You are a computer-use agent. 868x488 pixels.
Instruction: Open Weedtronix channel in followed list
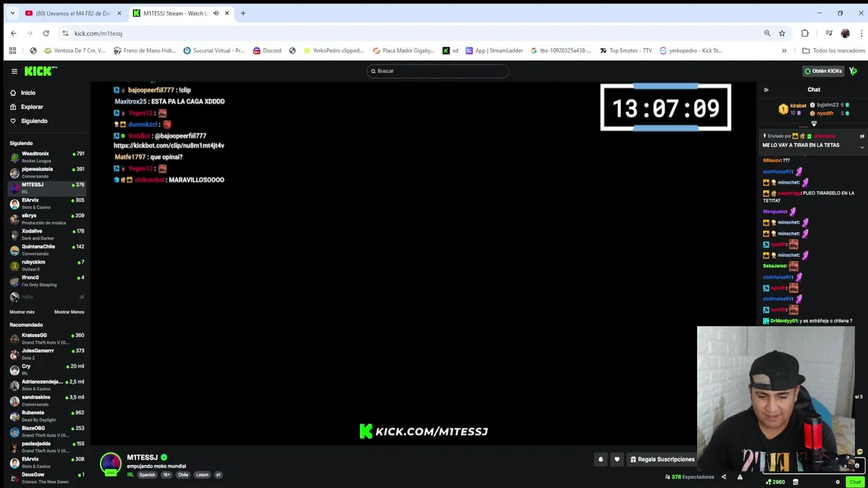[x=47, y=157]
